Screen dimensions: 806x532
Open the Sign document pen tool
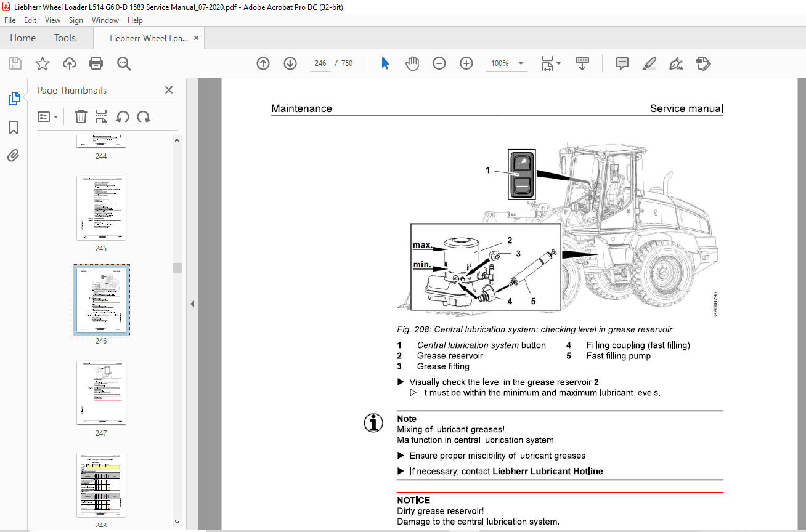(676, 63)
